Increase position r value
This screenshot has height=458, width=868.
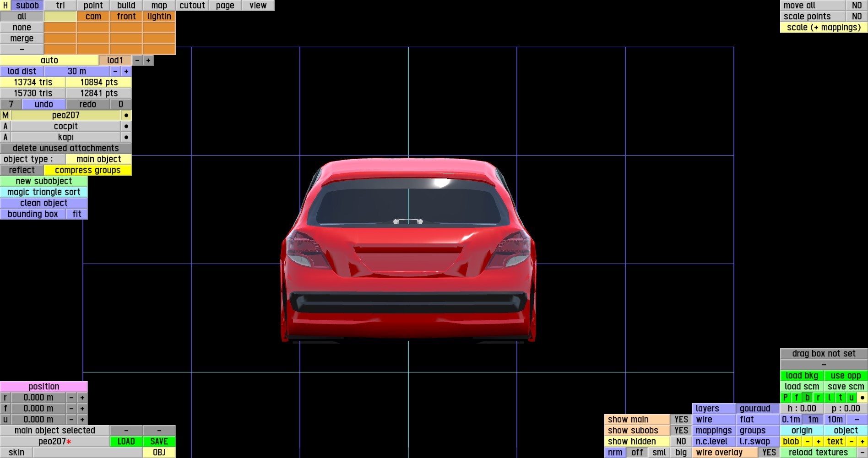tap(82, 398)
